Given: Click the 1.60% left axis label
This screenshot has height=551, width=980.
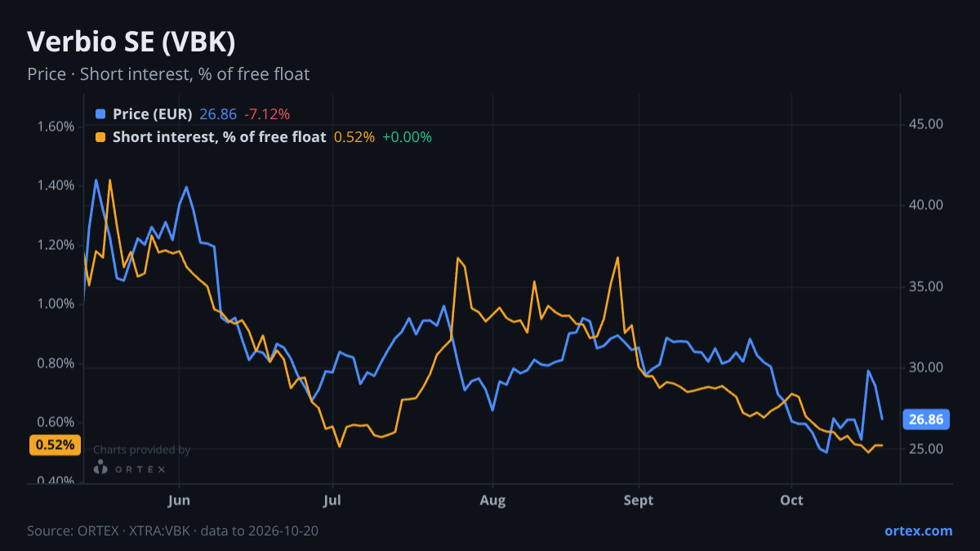Looking at the screenshot, I should click(x=56, y=127).
